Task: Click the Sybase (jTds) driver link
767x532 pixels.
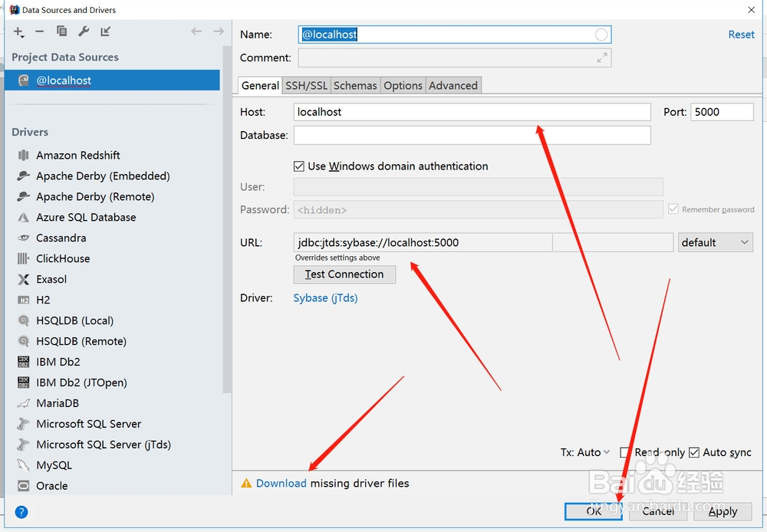Action: (x=325, y=297)
